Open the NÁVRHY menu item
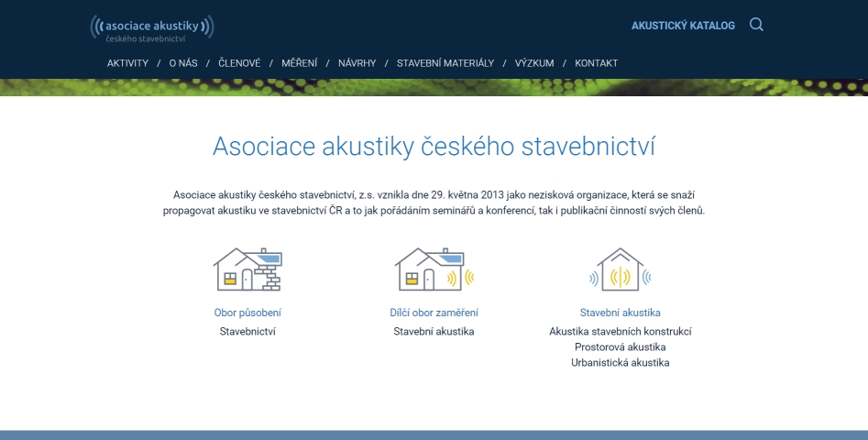 (357, 63)
